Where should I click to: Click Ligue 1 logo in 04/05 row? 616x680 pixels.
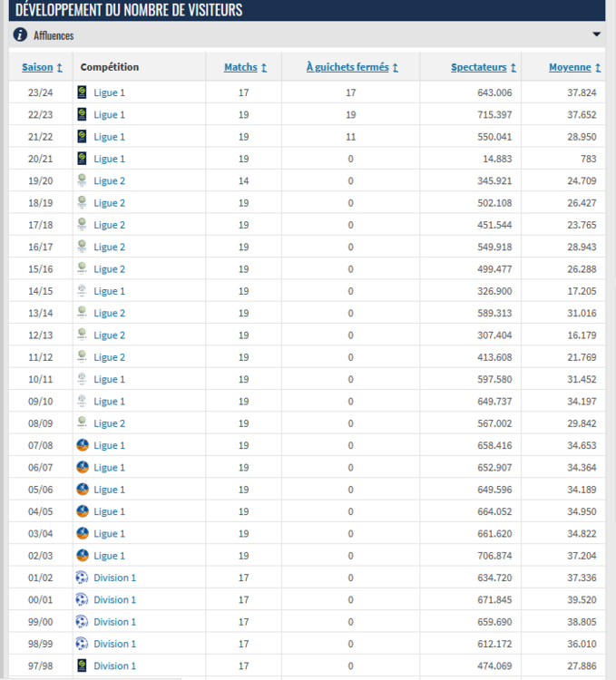[x=83, y=511]
